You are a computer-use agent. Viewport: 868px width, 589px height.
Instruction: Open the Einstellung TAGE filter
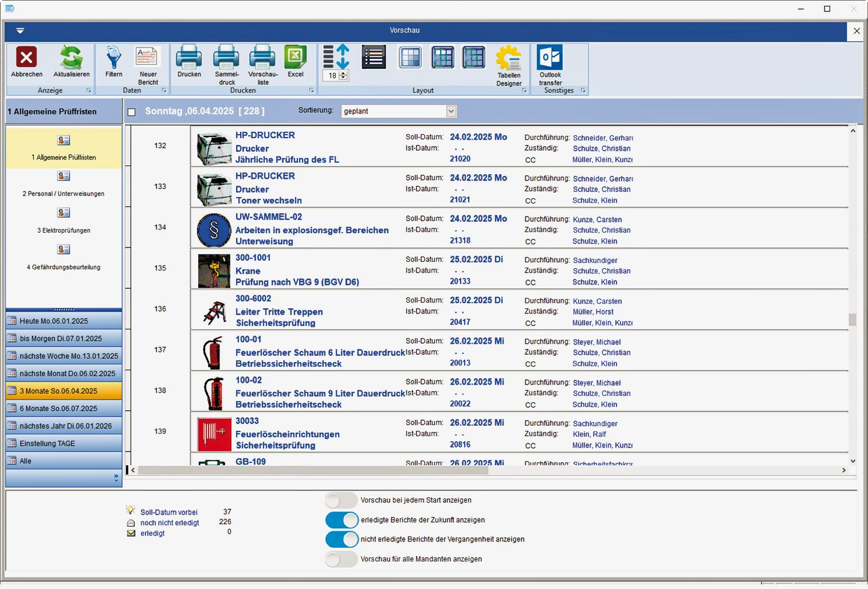(x=64, y=443)
